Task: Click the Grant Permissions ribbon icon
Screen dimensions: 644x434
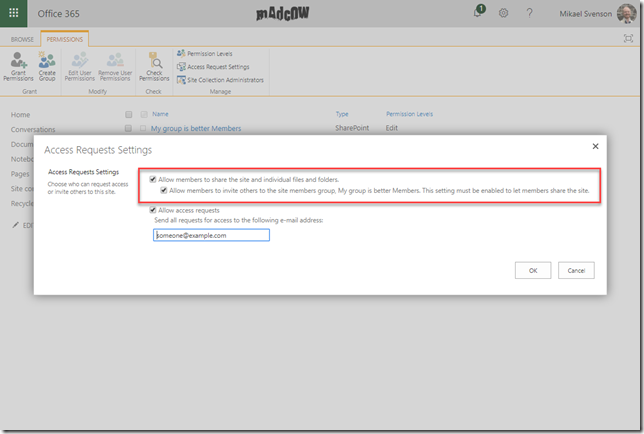Action: (x=18, y=66)
